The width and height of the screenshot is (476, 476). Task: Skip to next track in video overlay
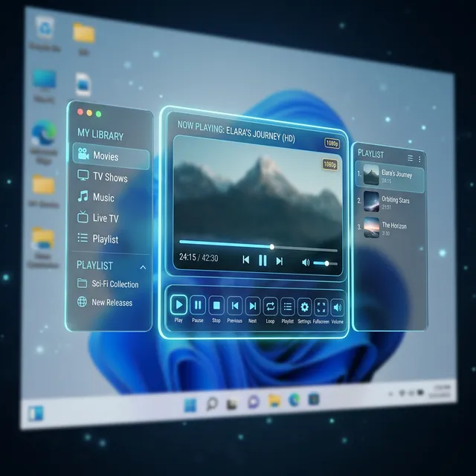coord(280,261)
